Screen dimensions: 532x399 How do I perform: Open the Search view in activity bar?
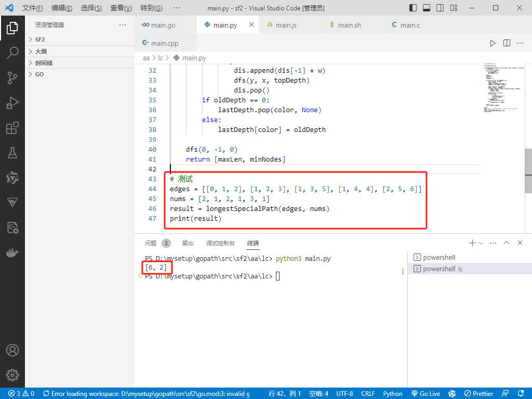pos(12,53)
